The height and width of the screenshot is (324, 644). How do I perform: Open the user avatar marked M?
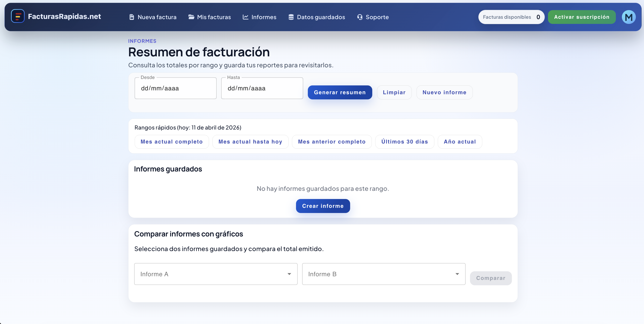tap(629, 17)
